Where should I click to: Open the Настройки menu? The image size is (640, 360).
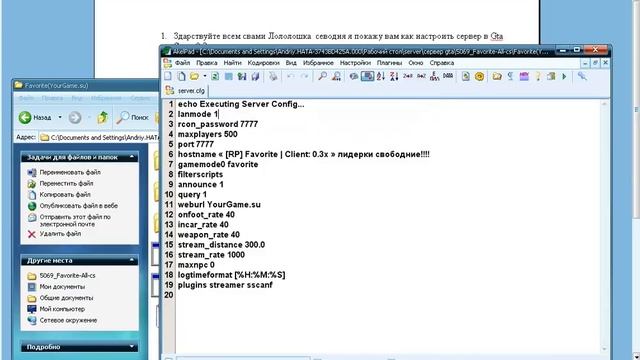[x=355, y=63]
